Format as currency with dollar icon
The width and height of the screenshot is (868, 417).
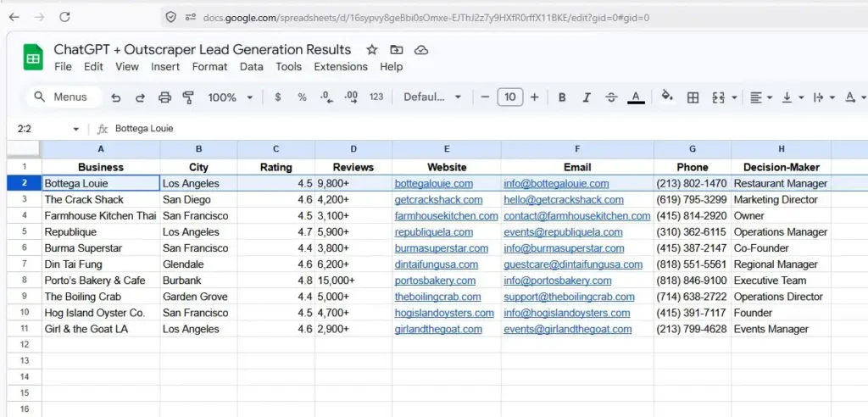(x=278, y=97)
